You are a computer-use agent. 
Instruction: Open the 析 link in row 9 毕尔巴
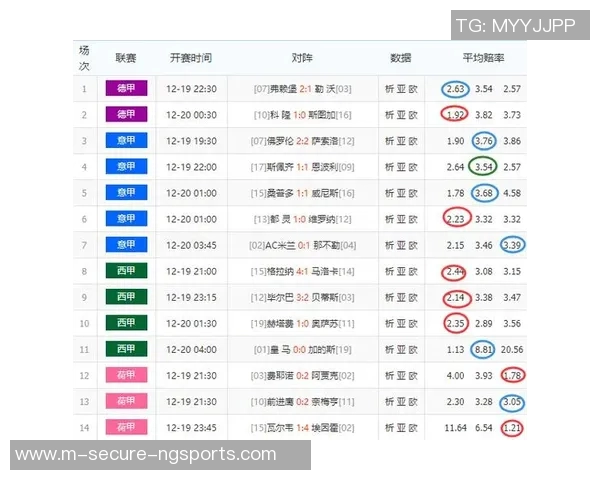tap(390, 297)
